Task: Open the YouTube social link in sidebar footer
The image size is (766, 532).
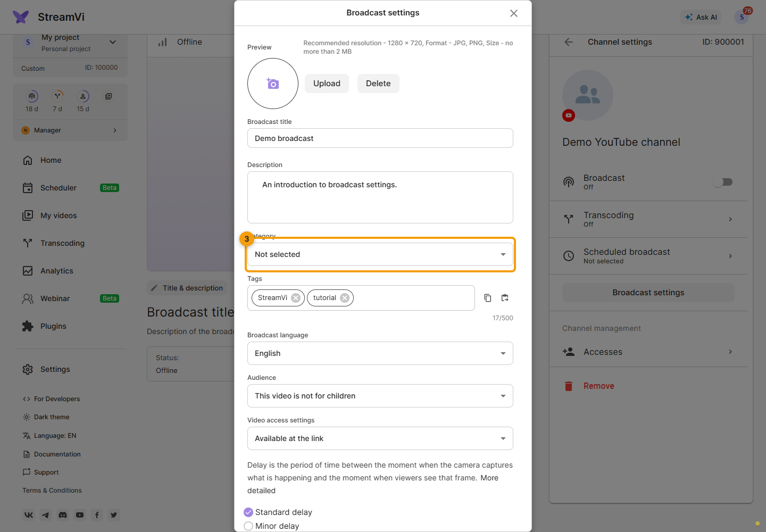Action: tap(80, 515)
